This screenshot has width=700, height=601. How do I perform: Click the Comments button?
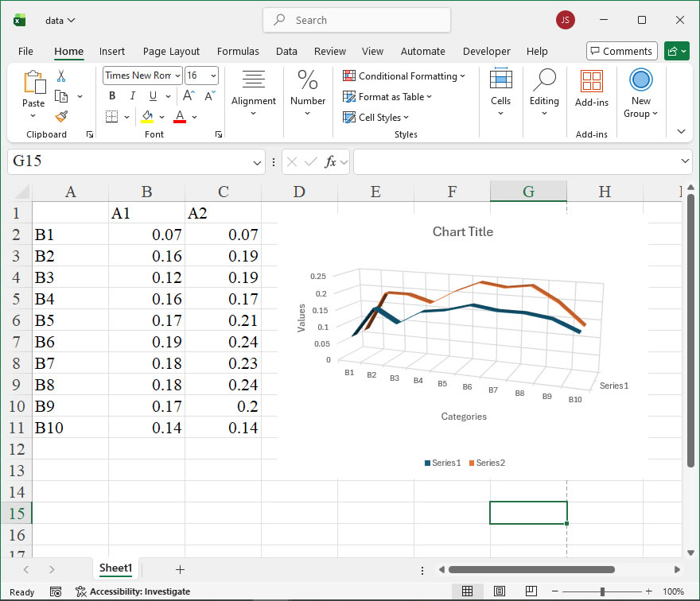click(x=621, y=51)
